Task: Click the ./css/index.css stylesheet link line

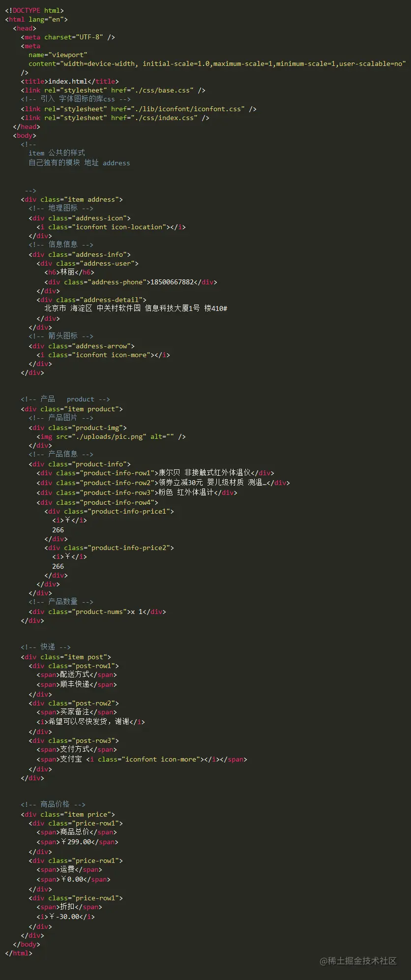Action: [115, 118]
